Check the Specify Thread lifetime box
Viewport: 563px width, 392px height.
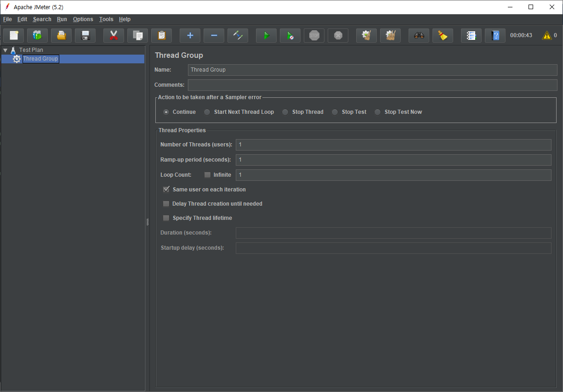pos(166,218)
